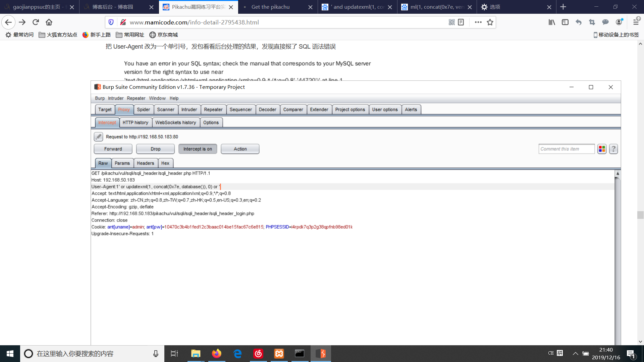This screenshot has height=362, width=644.
Task: Switch to the Hex request view tab
Action: coord(165,163)
